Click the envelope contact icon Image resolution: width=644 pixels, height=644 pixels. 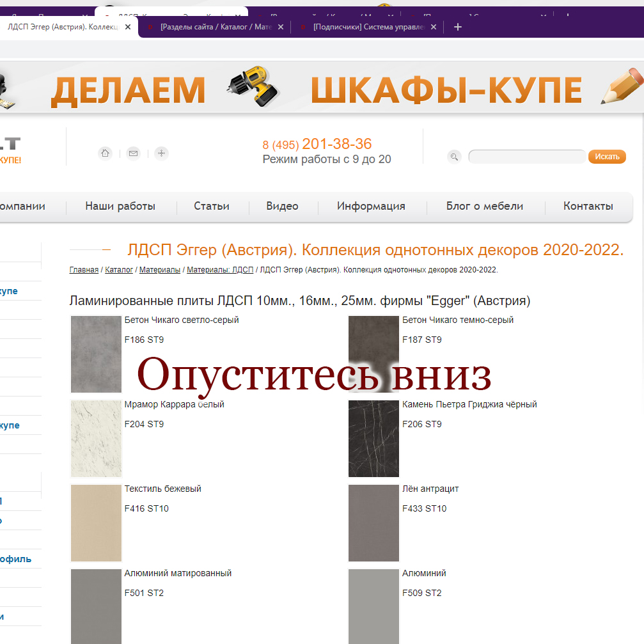pos(133,153)
